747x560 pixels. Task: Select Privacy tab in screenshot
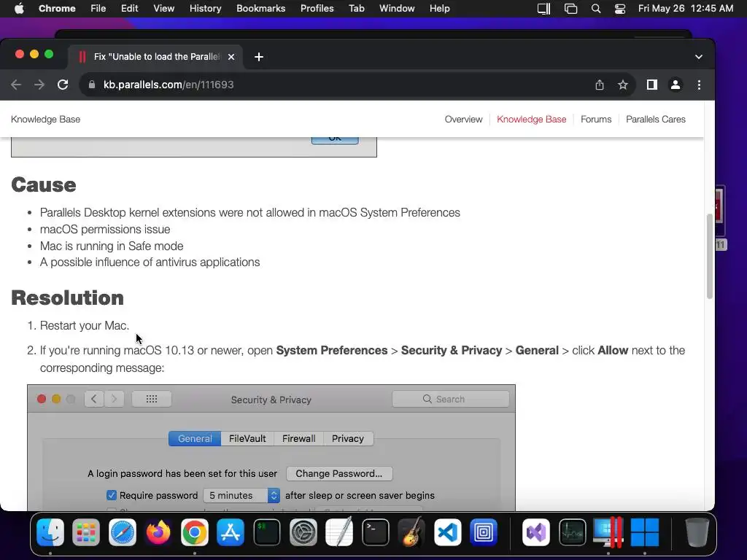[x=348, y=438]
